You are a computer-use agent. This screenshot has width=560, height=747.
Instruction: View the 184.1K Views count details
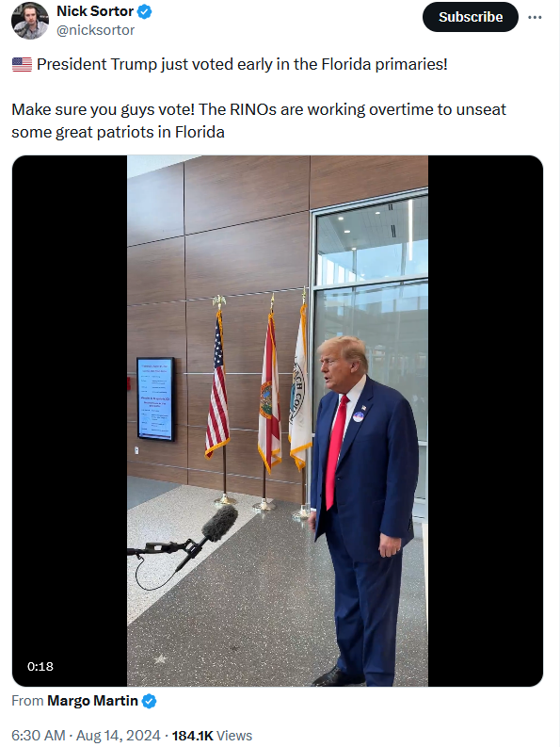[212, 736]
